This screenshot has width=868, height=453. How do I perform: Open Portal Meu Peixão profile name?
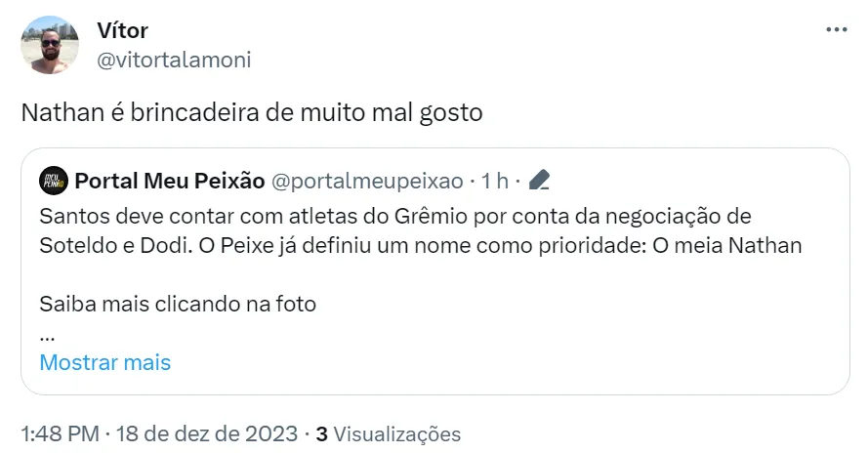170,181
